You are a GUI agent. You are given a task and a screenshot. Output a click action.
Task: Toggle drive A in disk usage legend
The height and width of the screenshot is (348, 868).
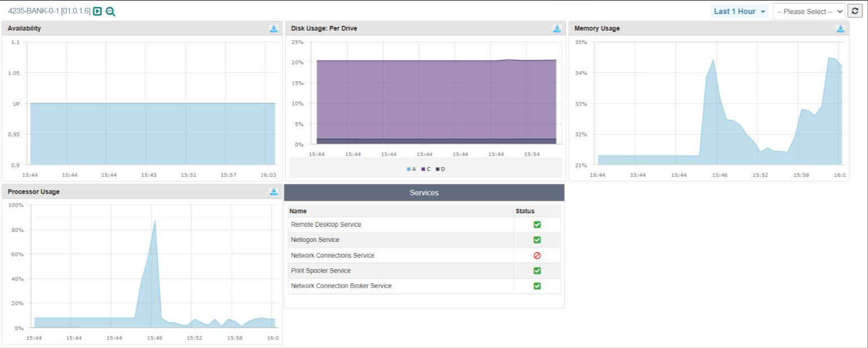pos(411,169)
